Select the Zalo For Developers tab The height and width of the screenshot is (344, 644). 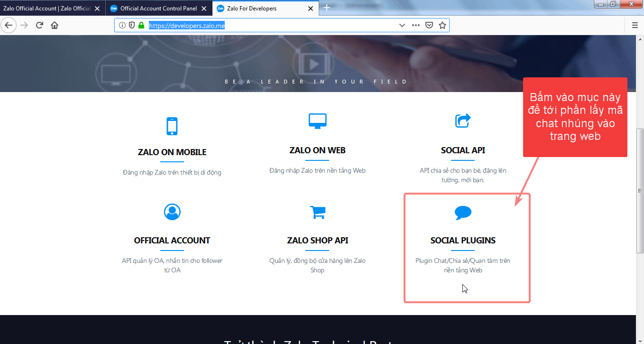[x=266, y=9]
